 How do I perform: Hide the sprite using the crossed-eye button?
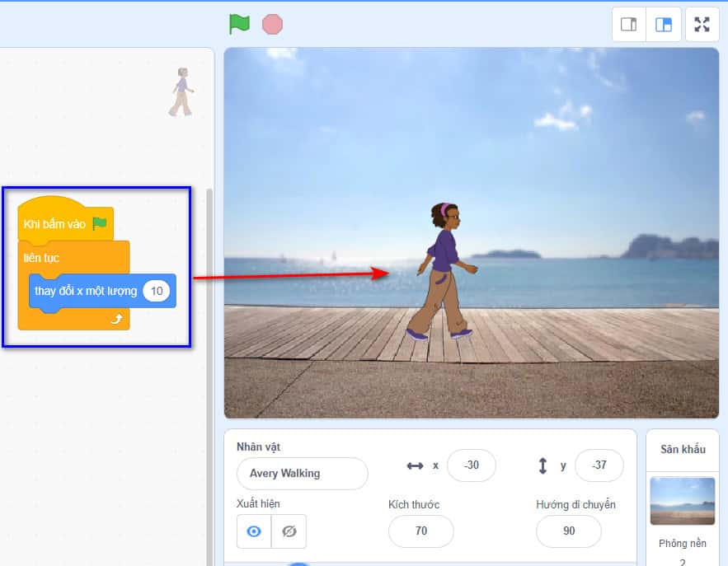(x=289, y=531)
